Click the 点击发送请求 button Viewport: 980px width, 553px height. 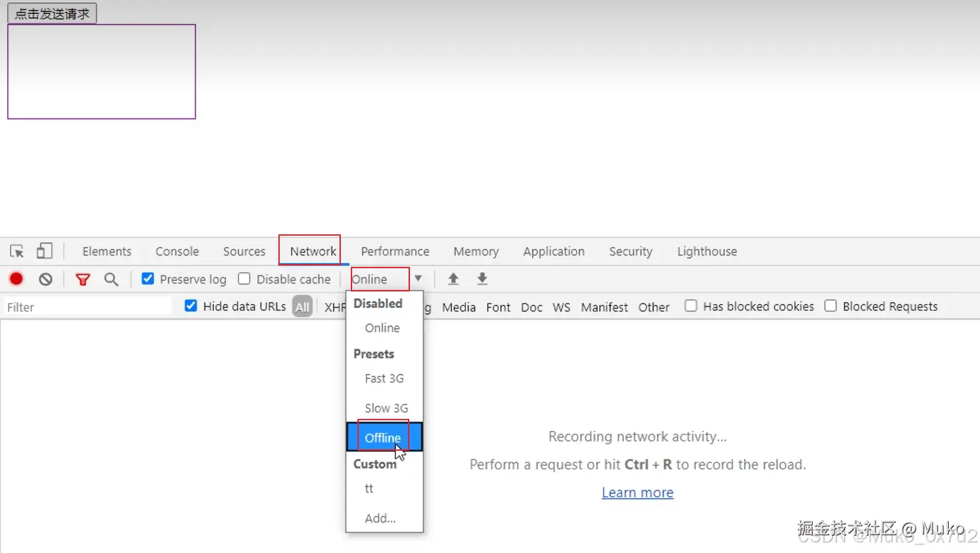[52, 13]
